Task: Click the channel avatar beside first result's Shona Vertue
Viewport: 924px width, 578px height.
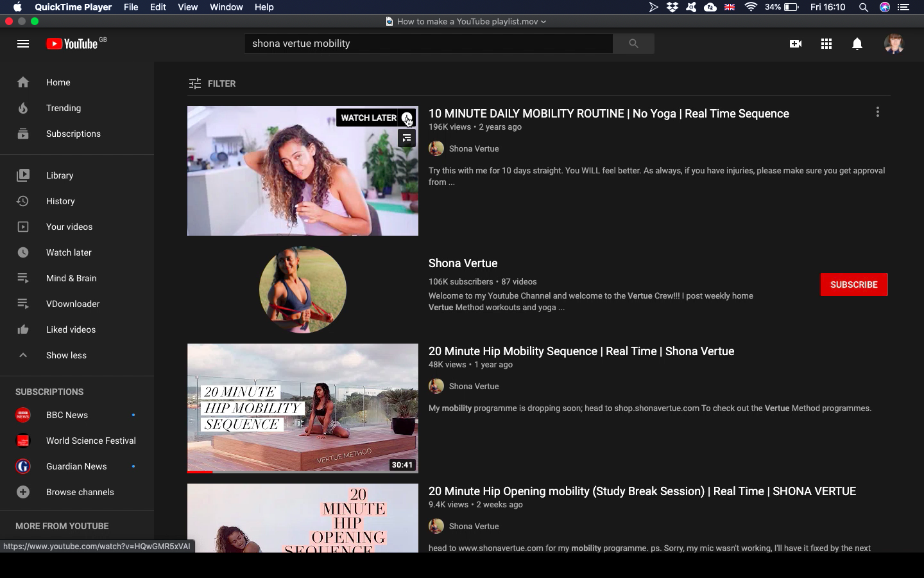Action: tap(436, 148)
